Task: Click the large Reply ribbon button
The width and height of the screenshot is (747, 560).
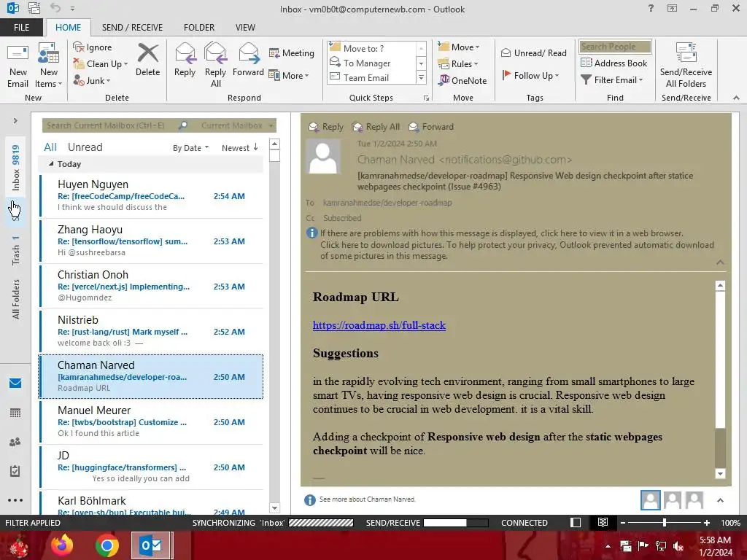Action: tap(185, 60)
